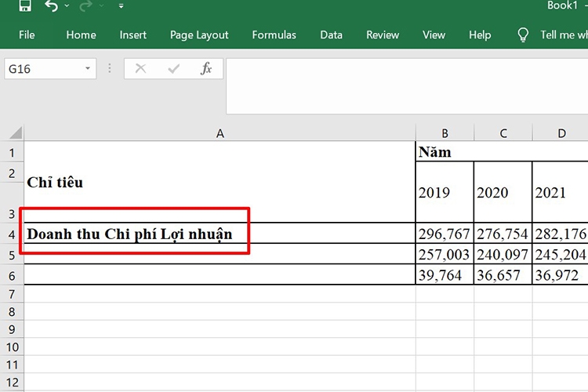Select column D header
The image size is (588, 392).
point(561,133)
